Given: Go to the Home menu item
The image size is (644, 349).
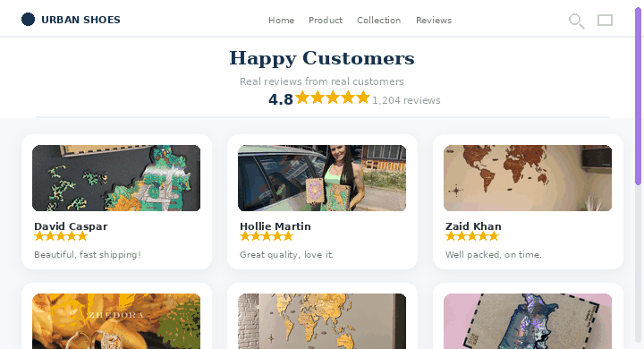Looking at the screenshot, I should [x=282, y=21].
